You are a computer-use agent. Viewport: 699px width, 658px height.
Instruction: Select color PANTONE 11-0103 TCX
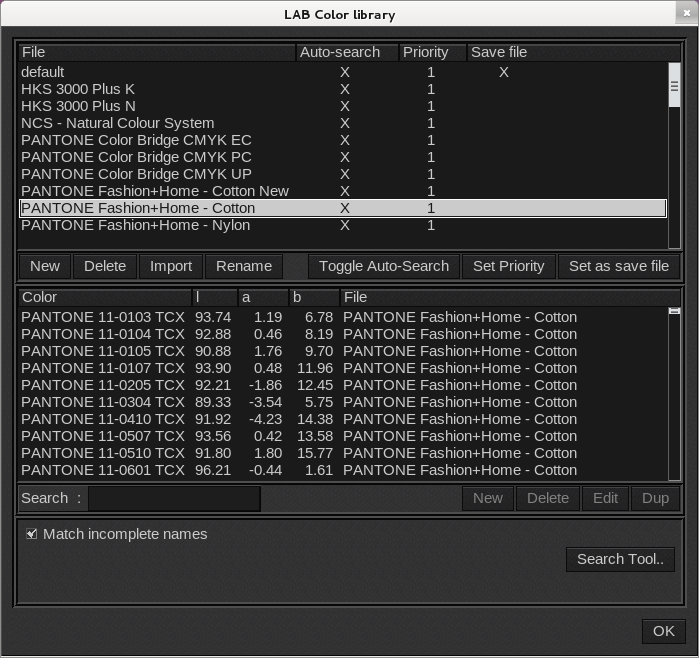(102, 317)
